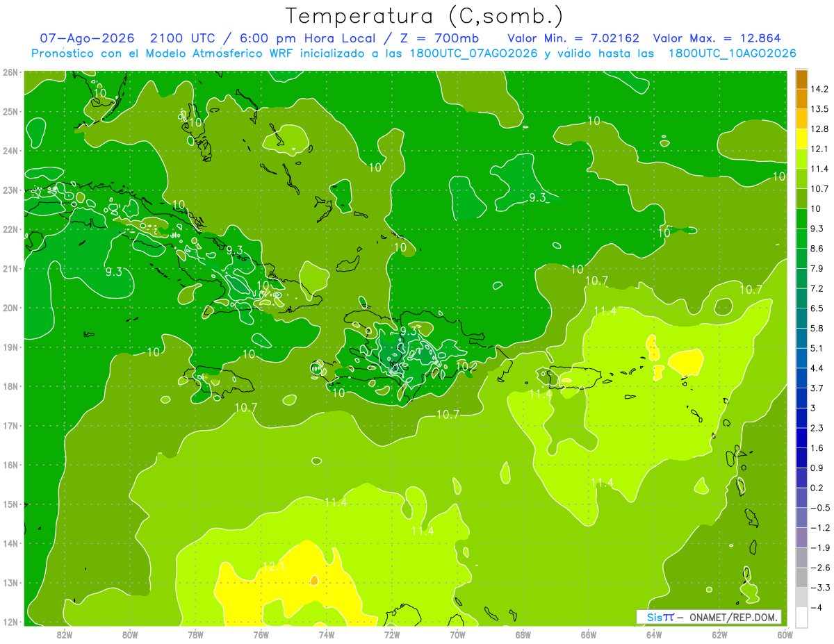This screenshot has height=644, width=834.
Task: Click the '7.9' colorbar label
Action: pos(817,268)
